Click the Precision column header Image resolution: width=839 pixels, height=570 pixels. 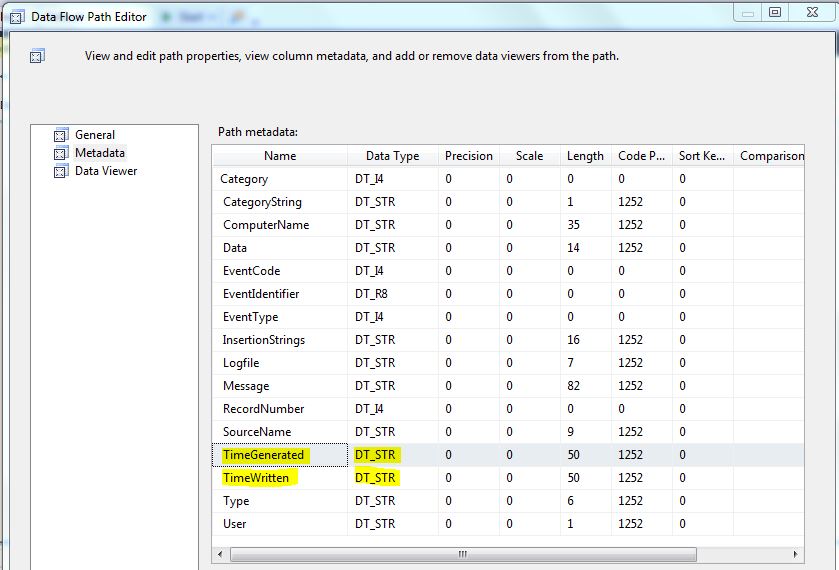point(468,156)
